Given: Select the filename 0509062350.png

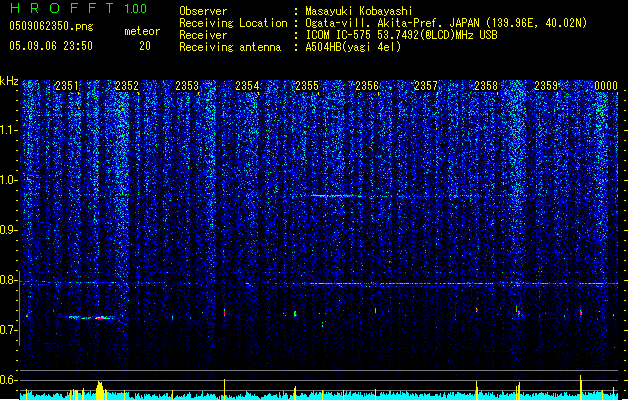Looking at the screenshot, I should coord(51,27).
